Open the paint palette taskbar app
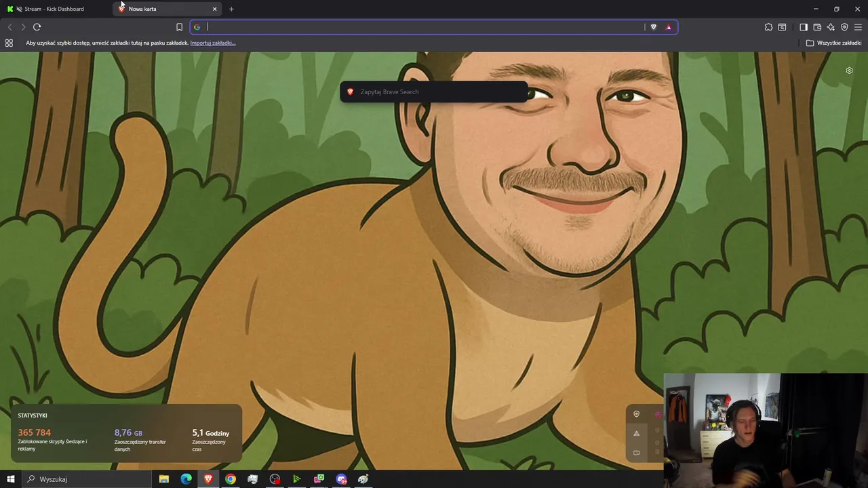The width and height of the screenshot is (868, 488). [363, 479]
